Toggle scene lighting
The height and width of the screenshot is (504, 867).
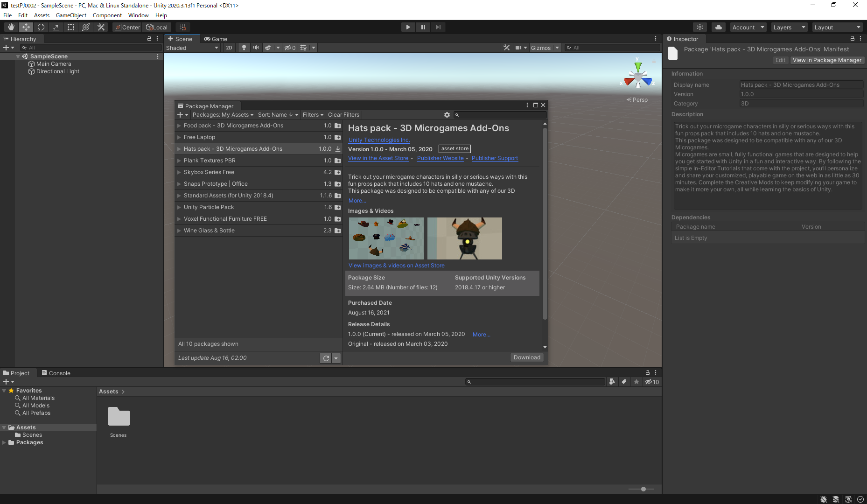click(244, 48)
